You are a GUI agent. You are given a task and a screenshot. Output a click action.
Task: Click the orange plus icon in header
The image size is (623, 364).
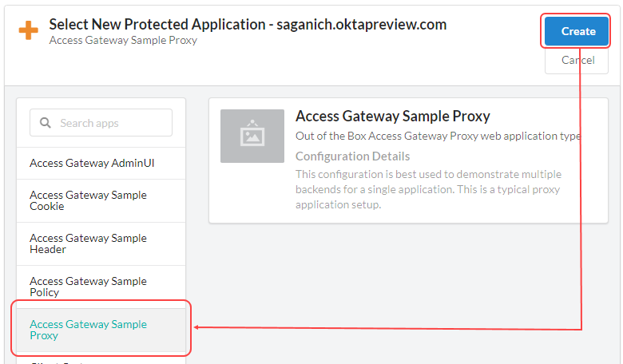click(28, 32)
